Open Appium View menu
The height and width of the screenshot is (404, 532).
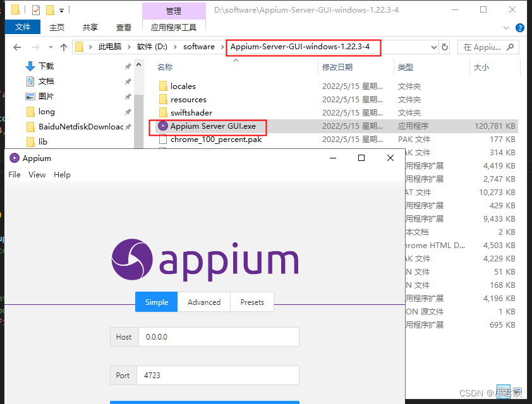(37, 175)
